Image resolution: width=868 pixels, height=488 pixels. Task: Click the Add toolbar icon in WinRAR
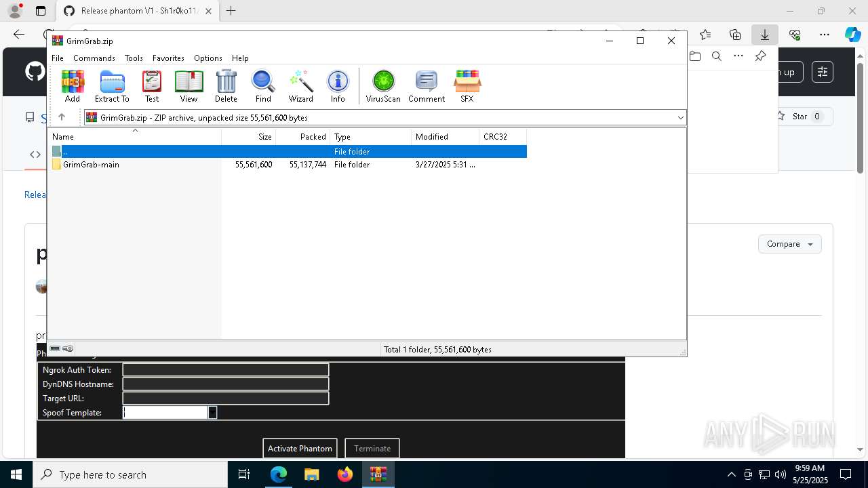(x=73, y=86)
